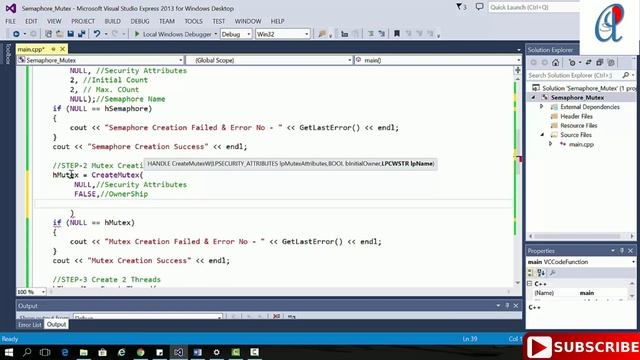Pin the main.cpp tab
This screenshot has width=640, height=360.
[53, 49]
